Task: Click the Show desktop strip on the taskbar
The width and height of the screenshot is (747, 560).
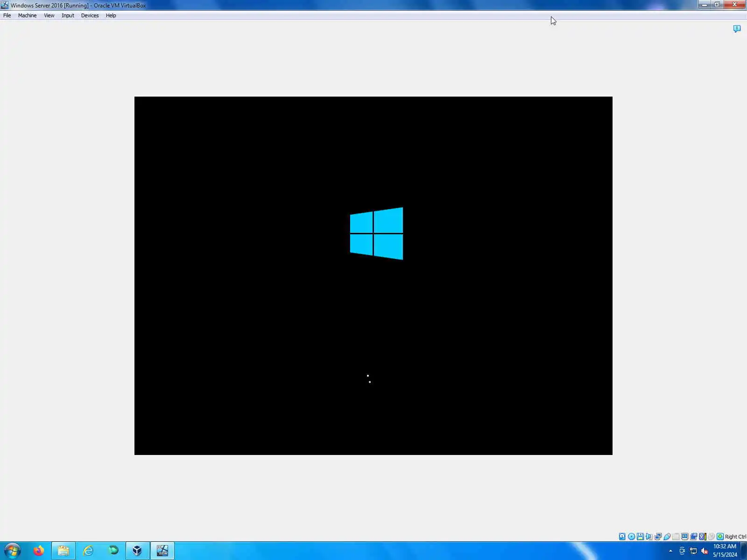Action: tap(744, 551)
